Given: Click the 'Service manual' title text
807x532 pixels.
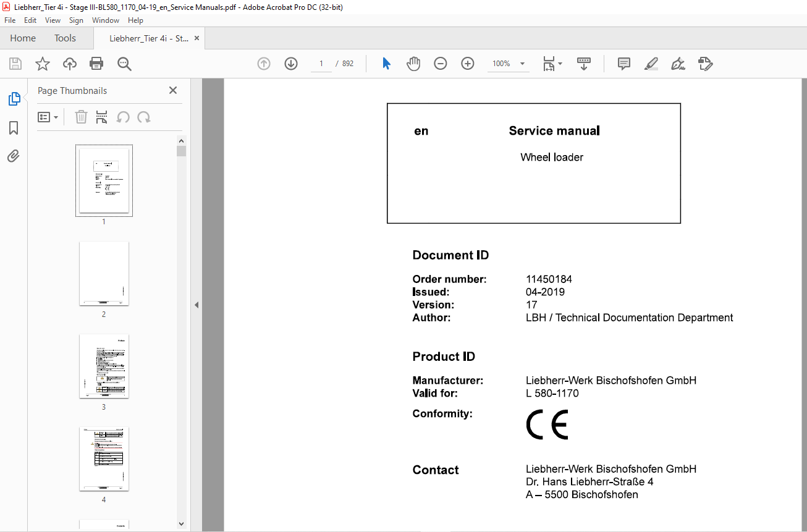Looking at the screenshot, I should (x=554, y=130).
